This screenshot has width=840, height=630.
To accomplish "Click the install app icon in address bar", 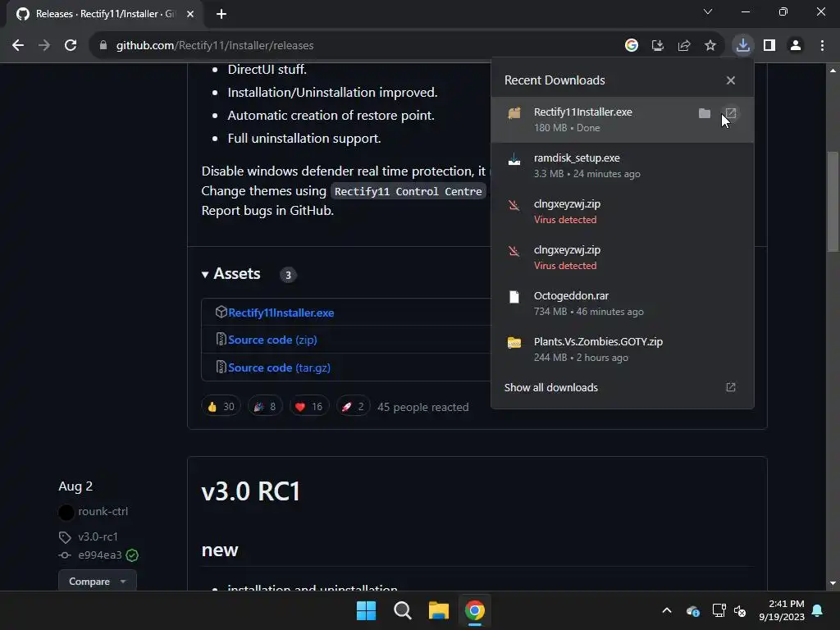I will pyautogui.click(x=658, y=46).
